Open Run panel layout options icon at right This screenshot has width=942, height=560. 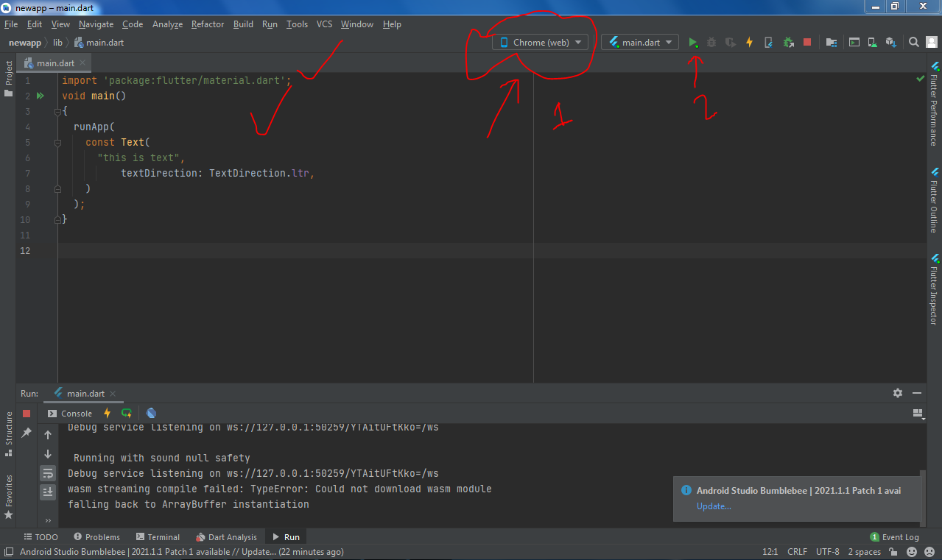(x=918, y=414)
